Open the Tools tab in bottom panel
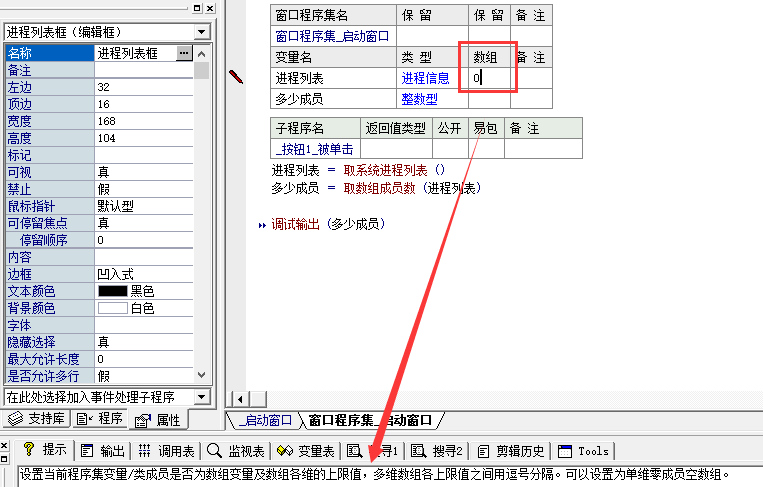 point(583,450)
